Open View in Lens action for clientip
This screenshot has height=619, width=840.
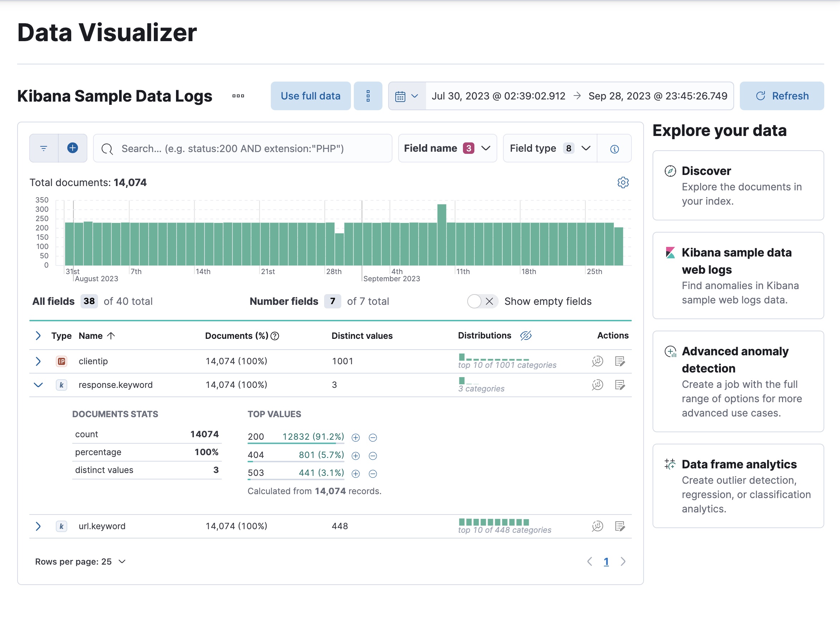(x=597, y=361)
